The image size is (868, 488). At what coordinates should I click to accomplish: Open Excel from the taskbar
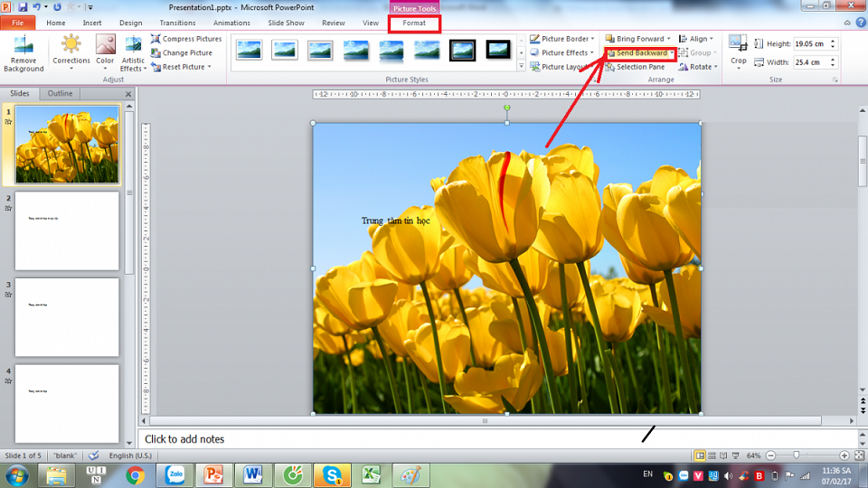click(371, 475)
